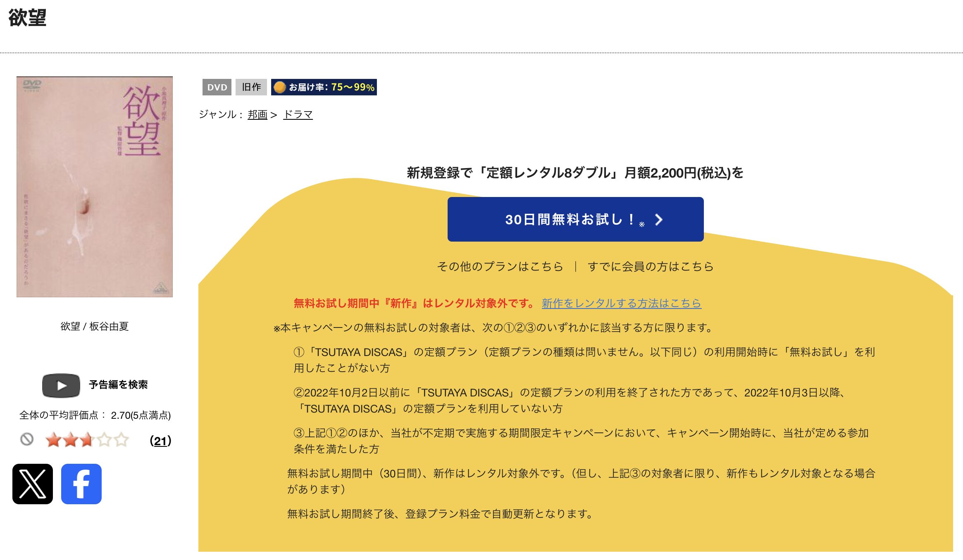Rate the film four stars
963x560 pixels.
coord(105,440)
